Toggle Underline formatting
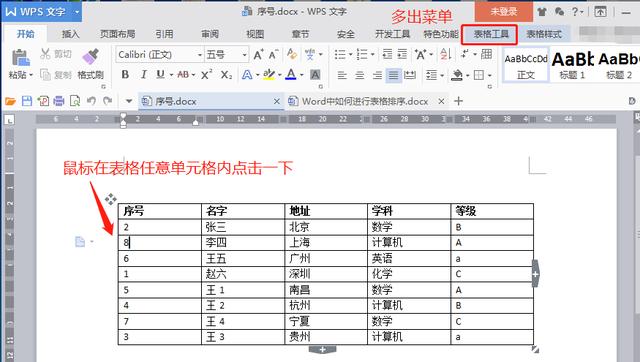This screenshot has height=362, width=640. (160, 75)
